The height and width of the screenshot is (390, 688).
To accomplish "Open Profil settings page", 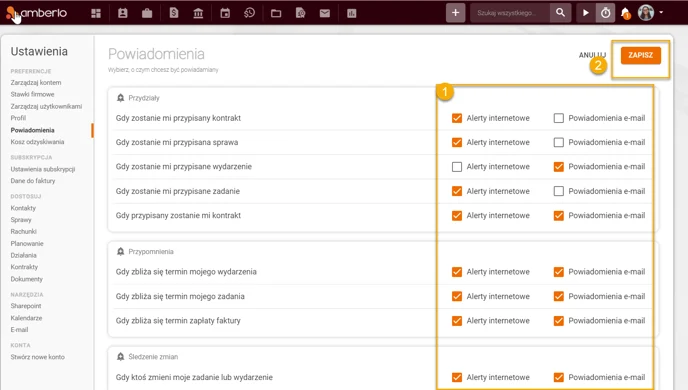I will [18, 118].
